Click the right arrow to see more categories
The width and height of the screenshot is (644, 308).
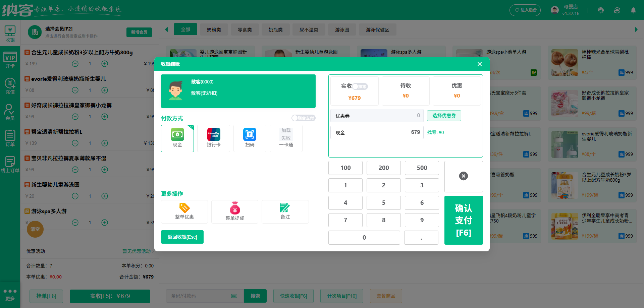click(636, 29)
